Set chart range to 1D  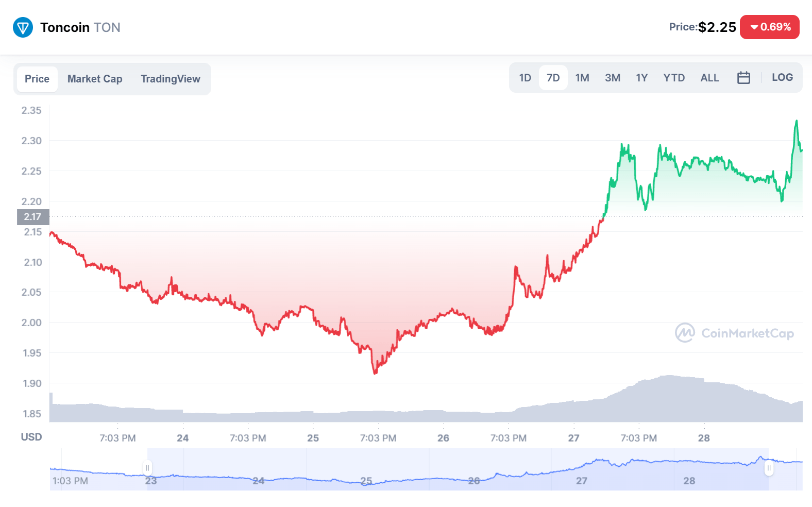(525, 78)
